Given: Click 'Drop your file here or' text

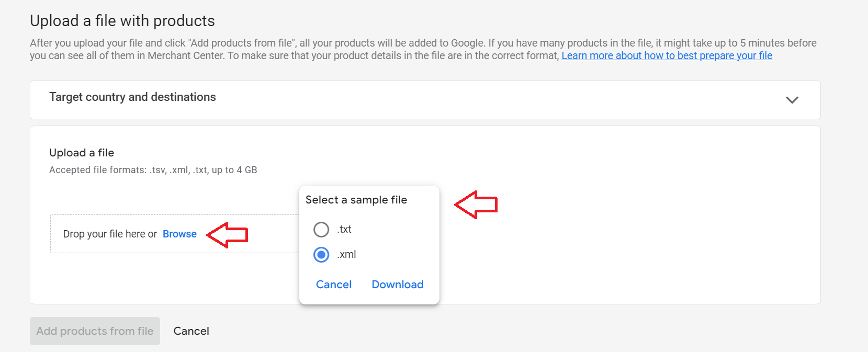Looking at the screenshot, I should click(x=110, y=234).
